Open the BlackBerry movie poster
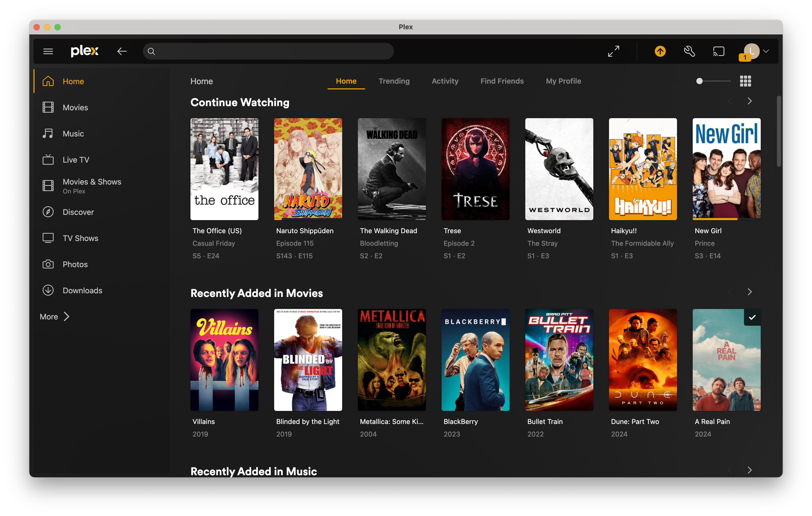 (475, 360)
